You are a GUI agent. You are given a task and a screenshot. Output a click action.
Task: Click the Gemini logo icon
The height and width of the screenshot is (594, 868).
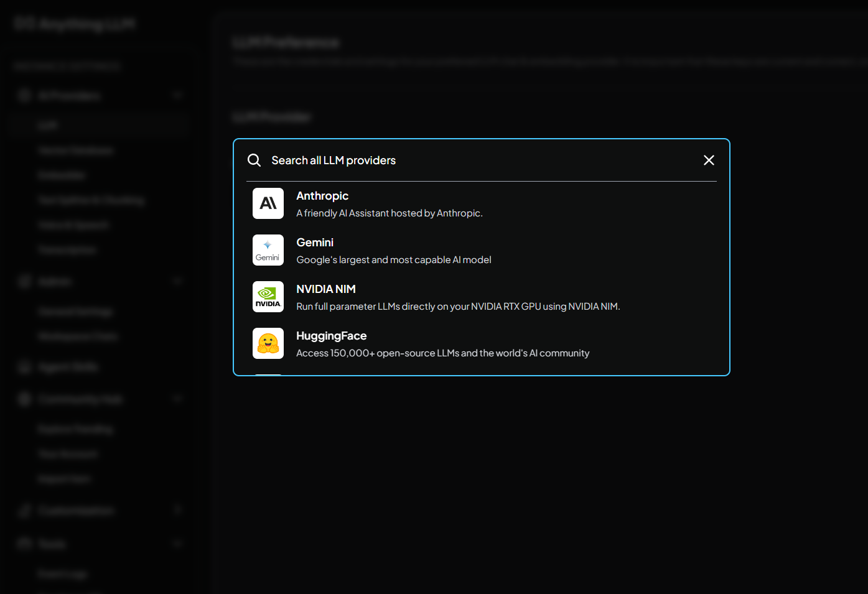click(268, 250)
